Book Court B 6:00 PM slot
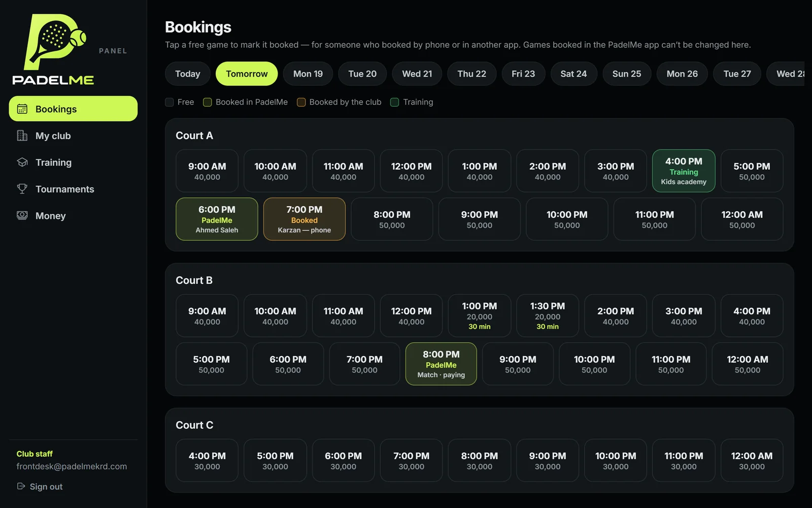This screenshot has height=508, width=812. (288, 364)
